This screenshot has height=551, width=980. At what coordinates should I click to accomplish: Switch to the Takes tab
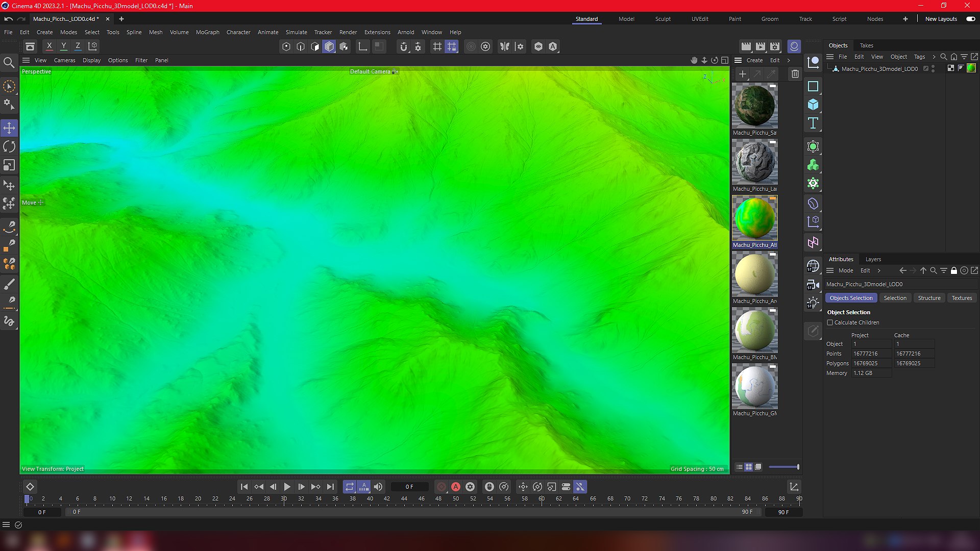point(866,45)
